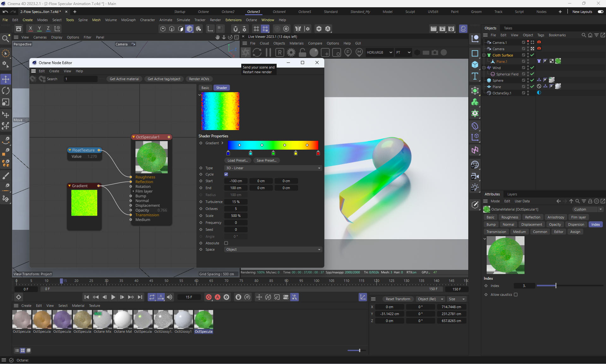Open the Space Object dropdown
The height and width of the screenshot is (364, 606).
273,249
